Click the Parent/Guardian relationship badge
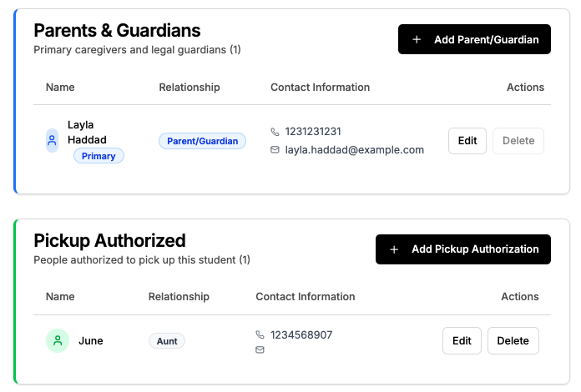 point(202,141)
